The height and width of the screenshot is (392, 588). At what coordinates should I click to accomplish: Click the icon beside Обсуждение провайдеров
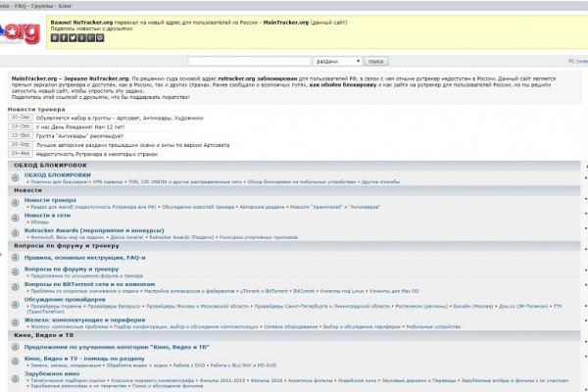(x=14, y=301)
